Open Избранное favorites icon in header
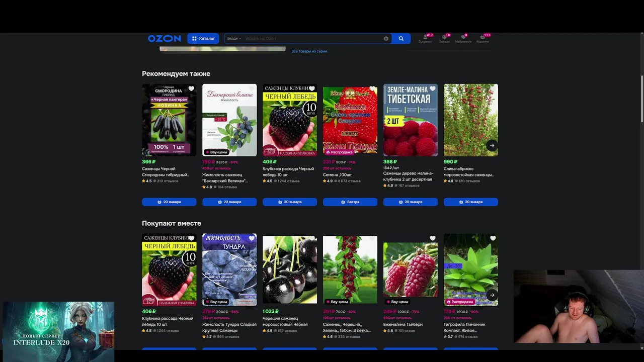644x362 pixels. [x=463, y=39]
